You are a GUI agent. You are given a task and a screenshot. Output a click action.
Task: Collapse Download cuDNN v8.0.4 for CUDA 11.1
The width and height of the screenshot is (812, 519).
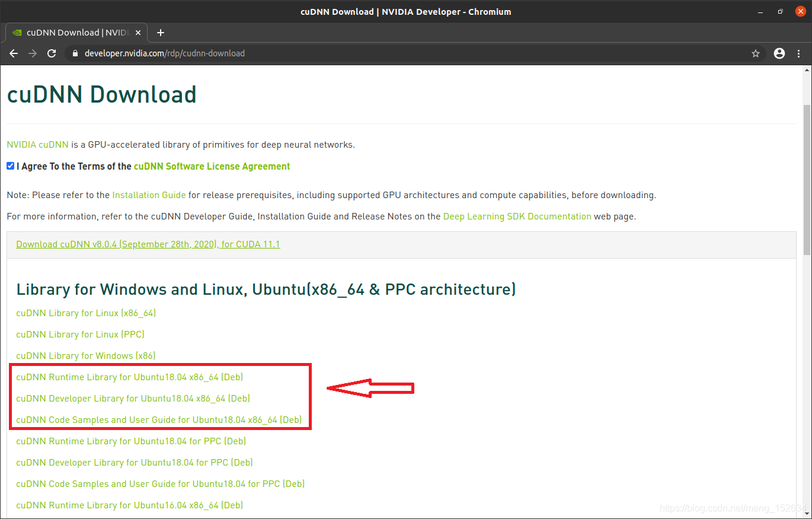click(x=148, y=244)
